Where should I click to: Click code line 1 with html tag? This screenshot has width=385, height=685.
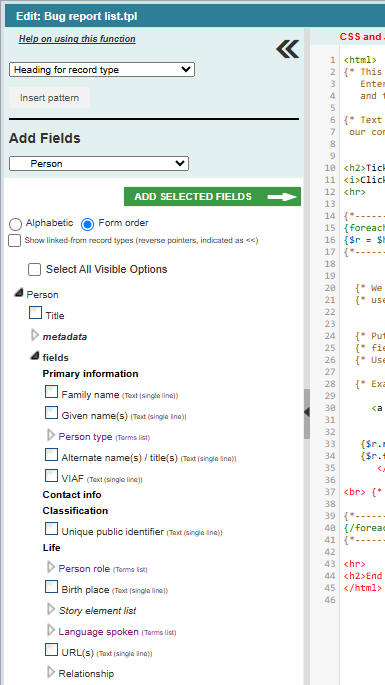coord(360,60)
